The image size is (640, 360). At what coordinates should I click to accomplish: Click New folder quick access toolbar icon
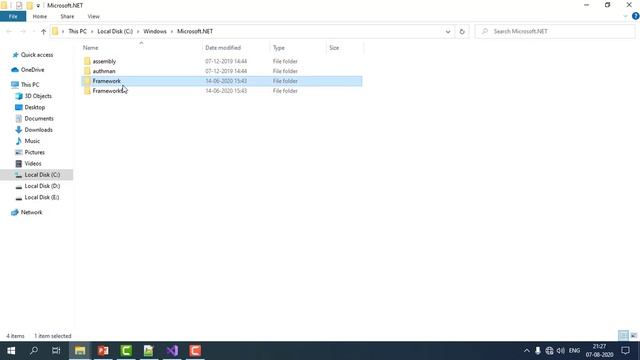coord(29,5)
